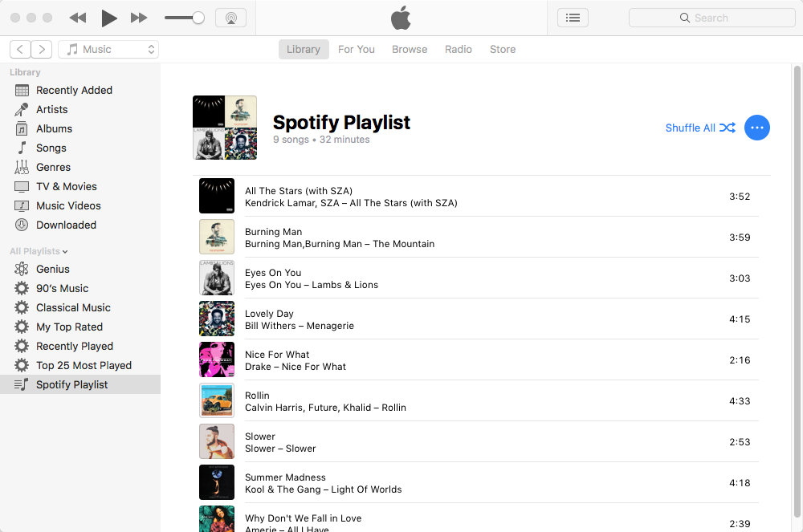The height and width of the screenshot is (532, 803).
Task: Click the Shuffle All link
Action: click(691, 127)
